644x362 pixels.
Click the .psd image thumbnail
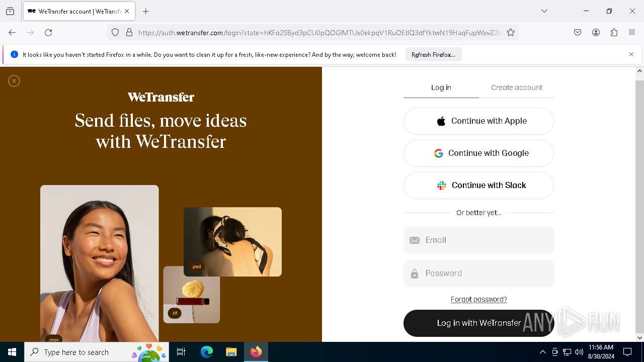[232, 242]
